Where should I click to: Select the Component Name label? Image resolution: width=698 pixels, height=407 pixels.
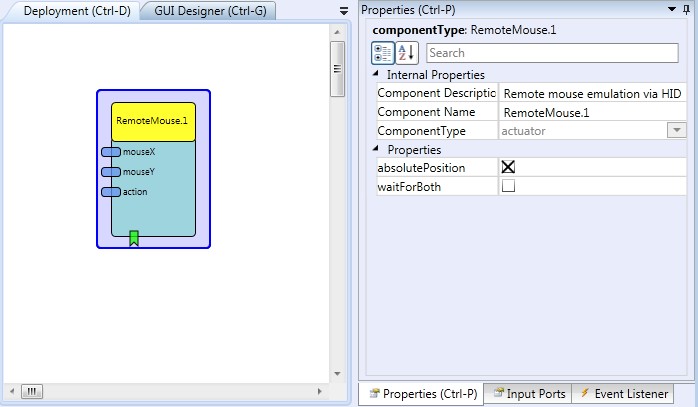click(x=426, y=112)
